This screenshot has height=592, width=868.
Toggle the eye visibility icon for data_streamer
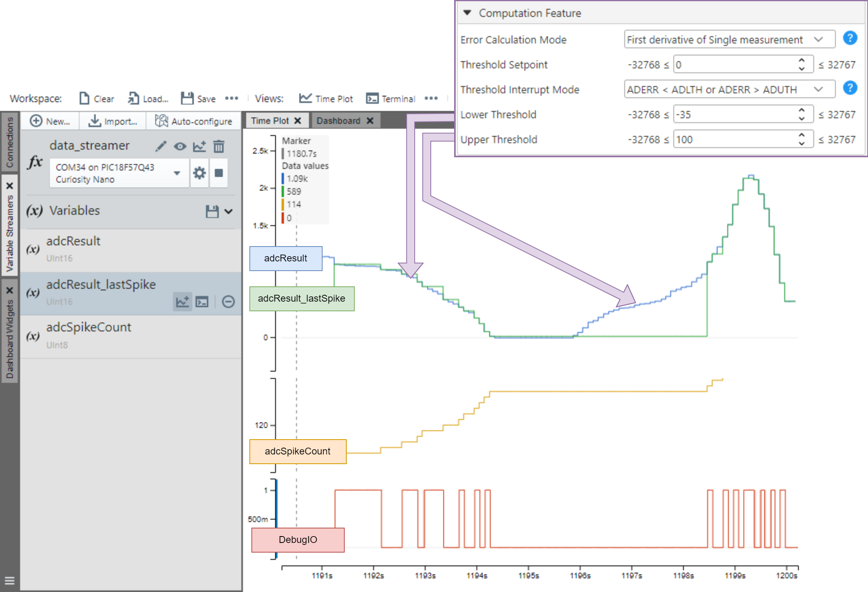[x=180, y=146]
